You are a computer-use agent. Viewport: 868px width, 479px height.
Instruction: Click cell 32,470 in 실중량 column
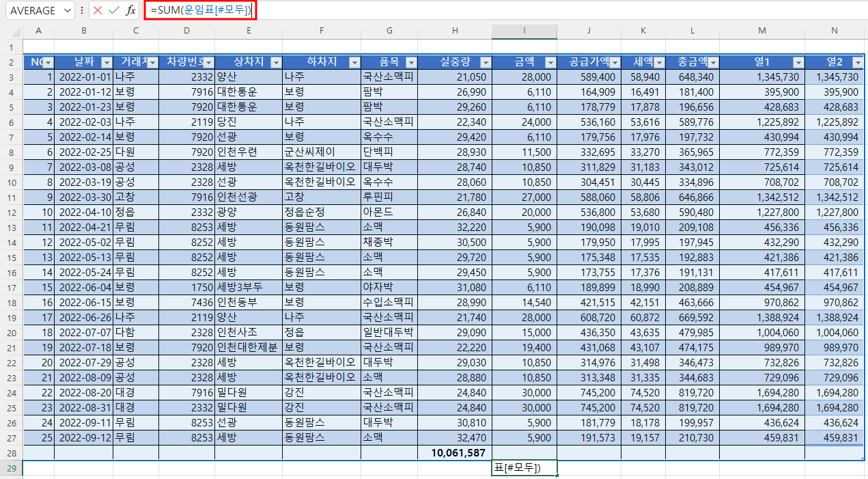456,438
